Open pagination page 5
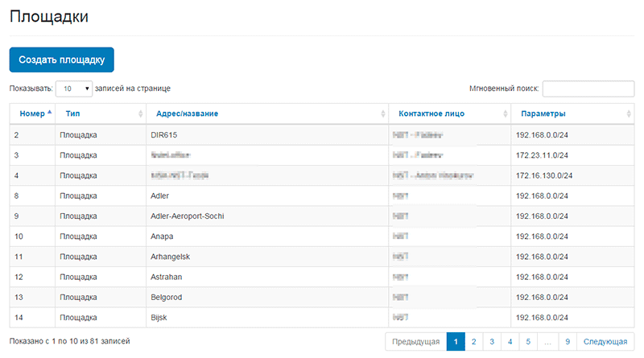This screenshot has height=358, width=644. pos(528,342)
